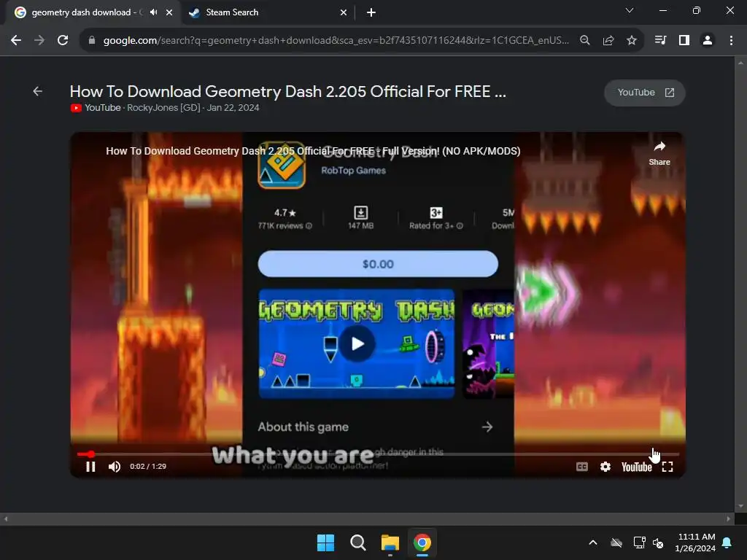Screen dimensions: 747x560
Task: Open the video on YouTube via logo
Action: (636, 467)
